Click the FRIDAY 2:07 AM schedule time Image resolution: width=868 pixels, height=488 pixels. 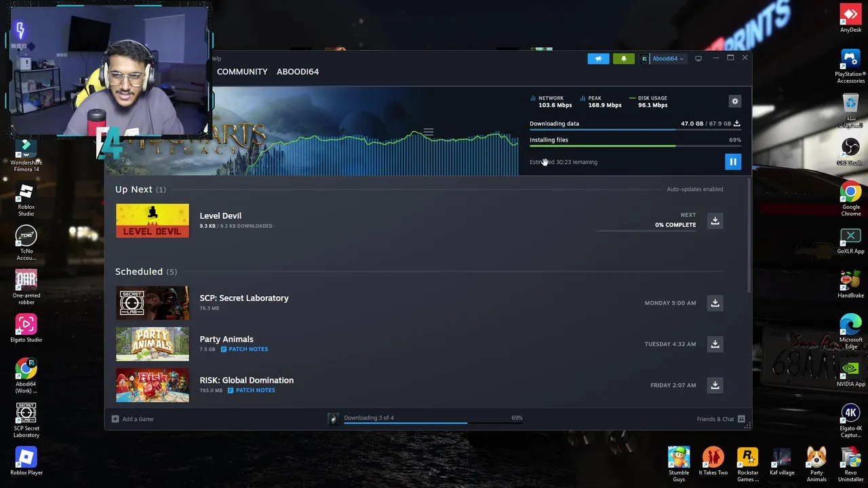673,385
